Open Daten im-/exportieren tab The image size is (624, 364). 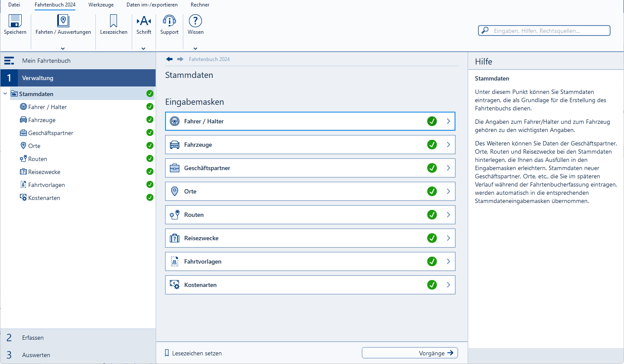(152, 5)
